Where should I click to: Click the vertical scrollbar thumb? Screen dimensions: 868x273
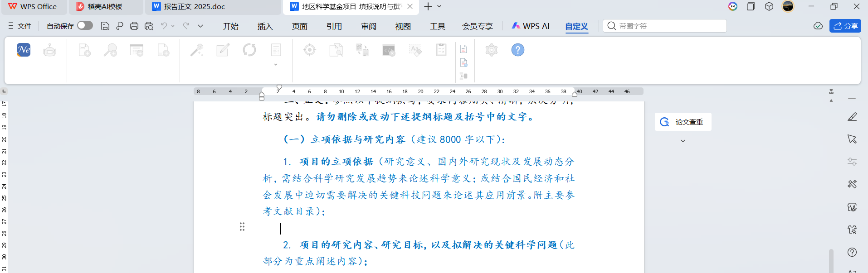(x=831, y=260)
